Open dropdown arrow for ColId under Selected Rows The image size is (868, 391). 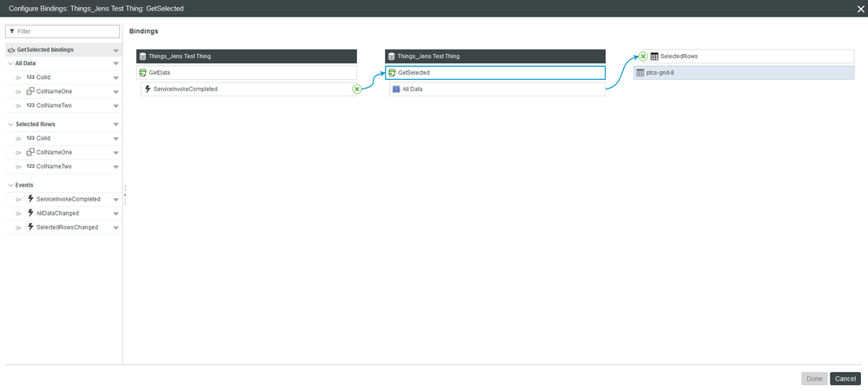click(116, 139)
